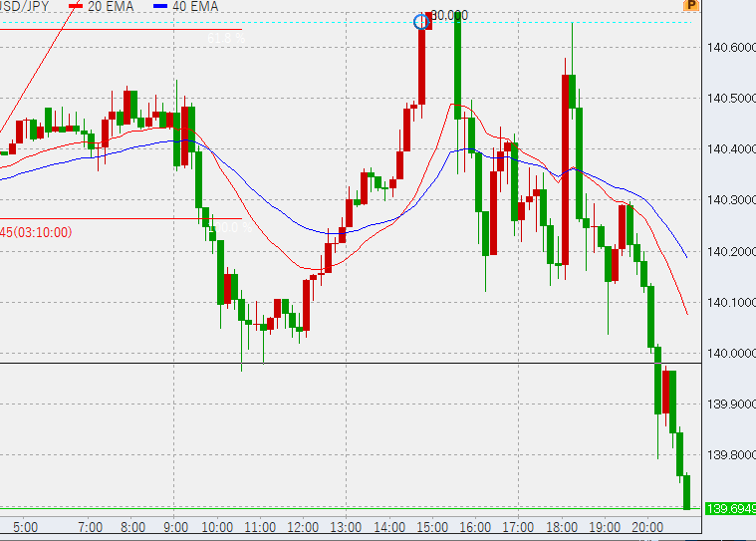
Task: Click the blue 40 EMA legend swatch
Action: point(160,6)
